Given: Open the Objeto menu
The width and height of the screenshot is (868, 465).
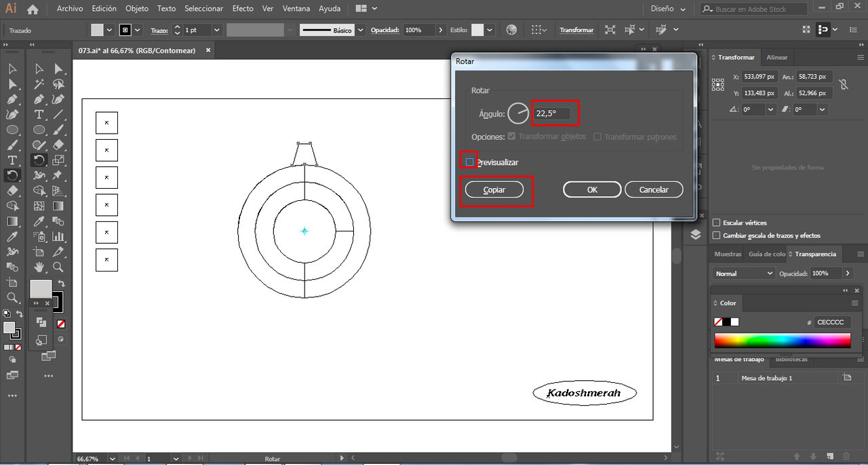Looking at the screenshot, I should pyautogui.click(x=137, y=9).
